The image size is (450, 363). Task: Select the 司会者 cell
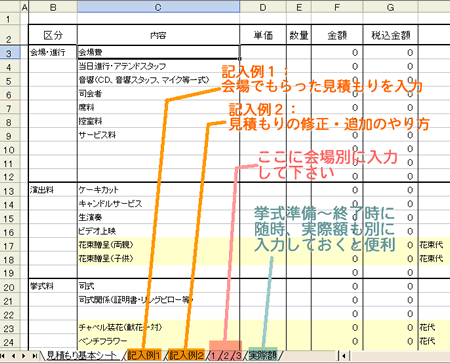pos(158,94)
